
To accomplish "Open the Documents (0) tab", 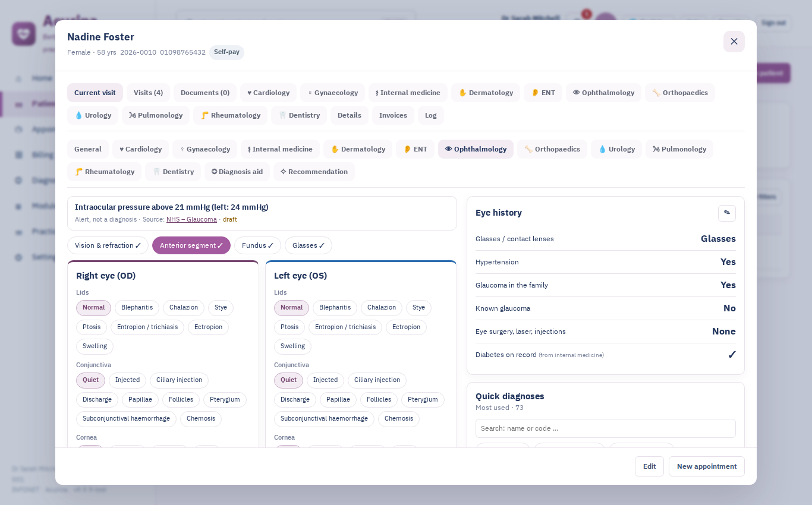I will (x=205, y=93).
